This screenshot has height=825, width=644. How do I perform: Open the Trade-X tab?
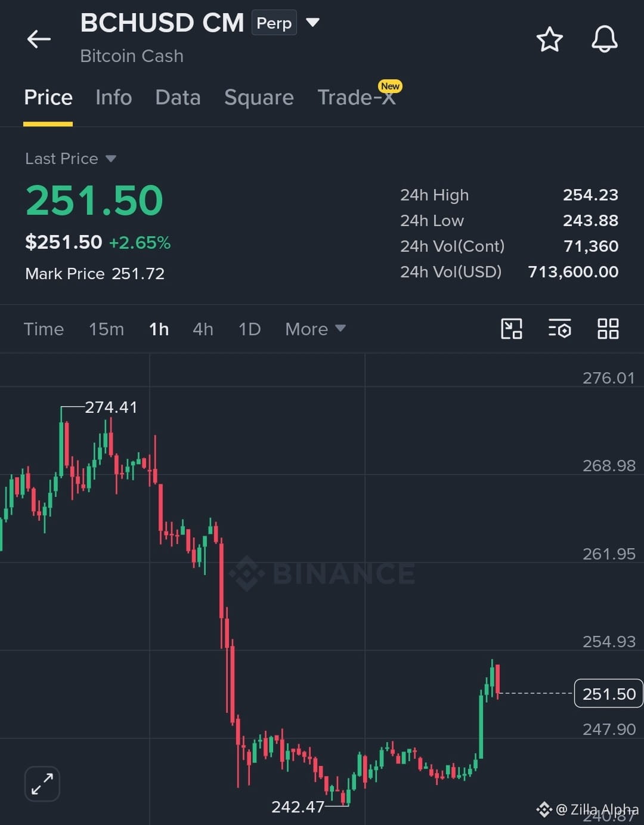(357, 97)
